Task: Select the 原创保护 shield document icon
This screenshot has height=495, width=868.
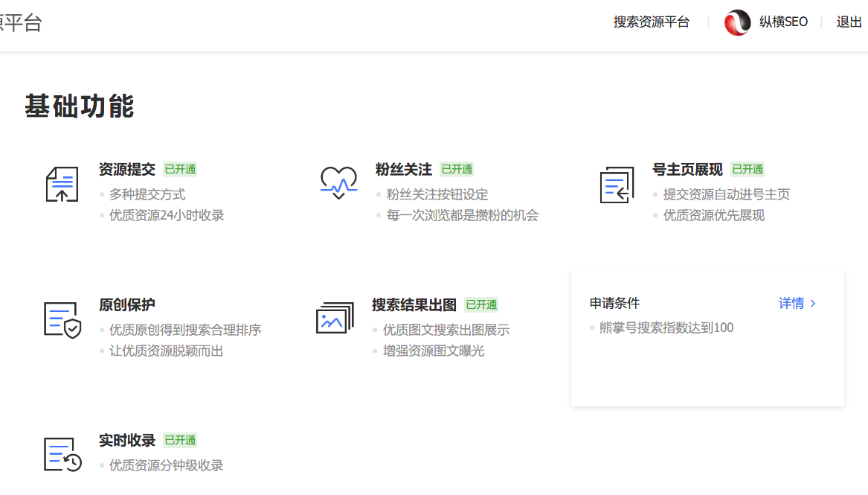Action: click(62, 320)
